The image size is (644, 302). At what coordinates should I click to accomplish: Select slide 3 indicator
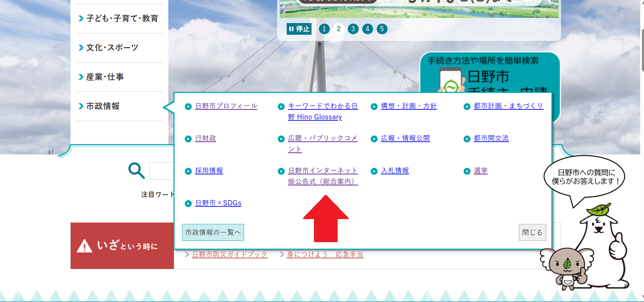click(x=353, y=29)
